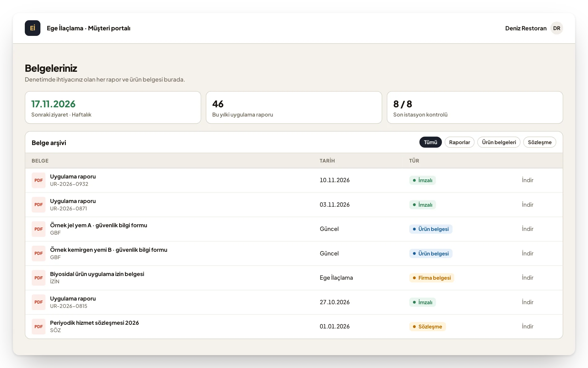Viewport: 588px width, 368px height.
Task: Click PDF icon for report UR-2026-0815
Action: point(39,302)
